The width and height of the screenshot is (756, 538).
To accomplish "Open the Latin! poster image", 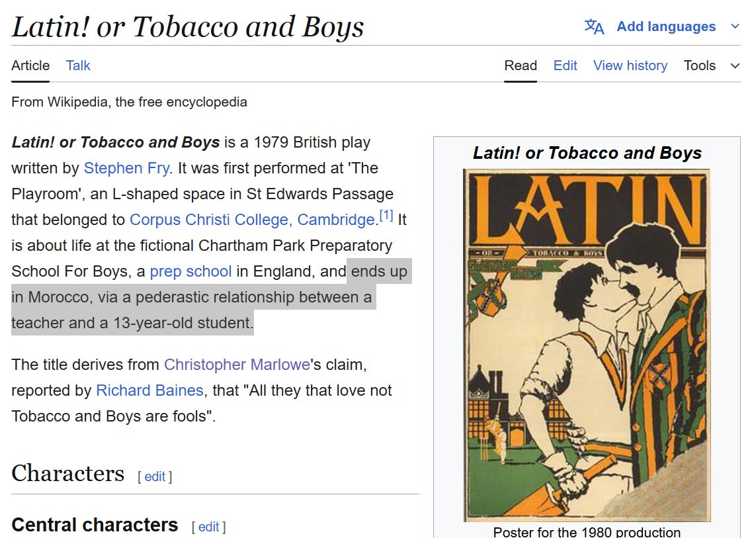I will pyautogui.click(x=587, y=345).
